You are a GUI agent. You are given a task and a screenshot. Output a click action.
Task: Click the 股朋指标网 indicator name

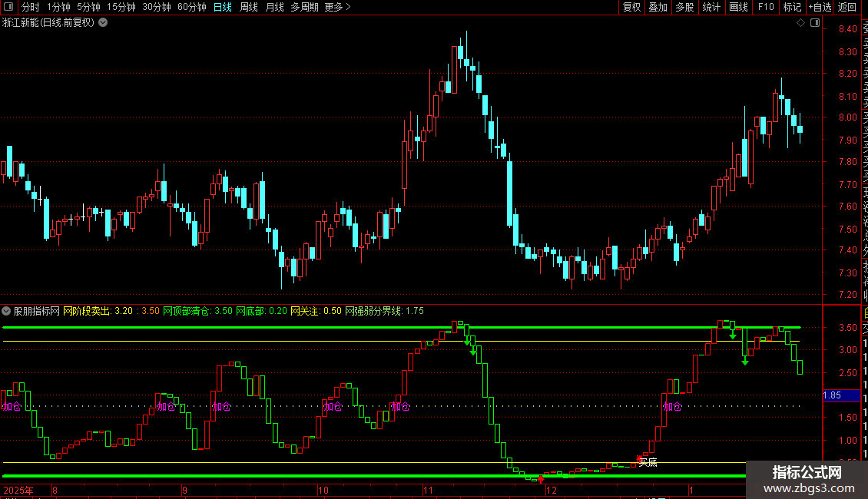point(37,311)
